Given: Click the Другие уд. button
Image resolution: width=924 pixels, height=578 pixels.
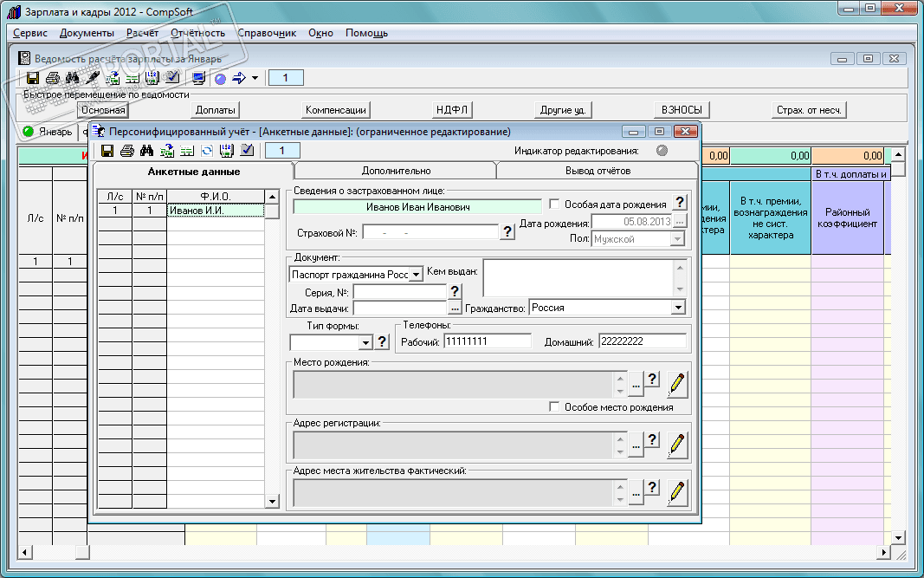Looking at the screenshot, I should 563,110.
